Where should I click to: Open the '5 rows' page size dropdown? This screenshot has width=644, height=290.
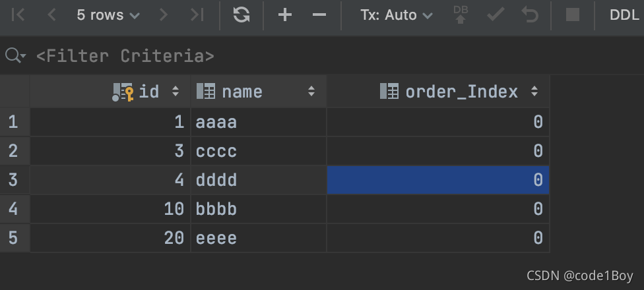point(108,15)
